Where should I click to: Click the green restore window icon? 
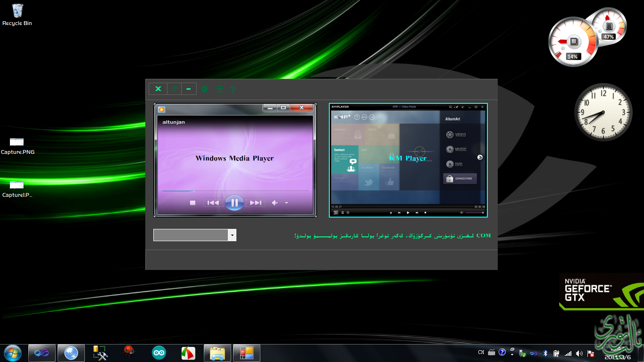coord(175,89)
